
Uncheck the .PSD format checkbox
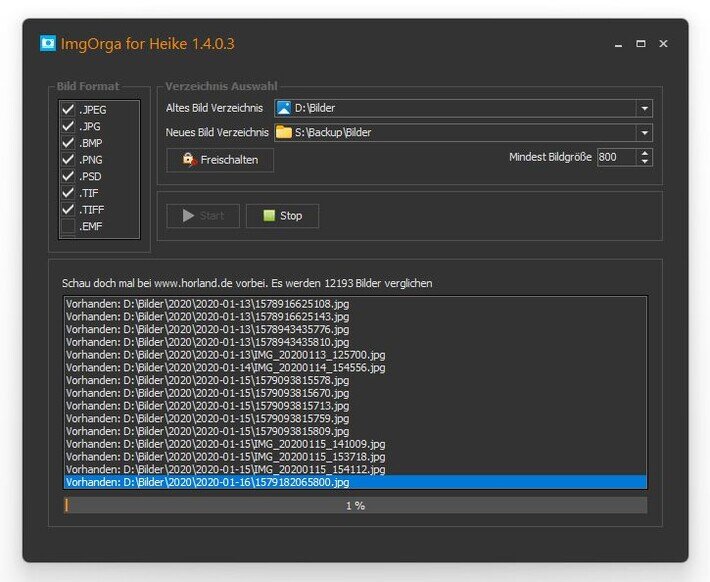(68, 176)
